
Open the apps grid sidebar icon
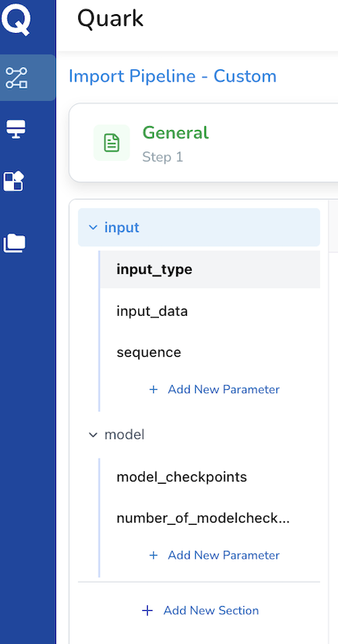pyautogui.click(x=14, y=182)
